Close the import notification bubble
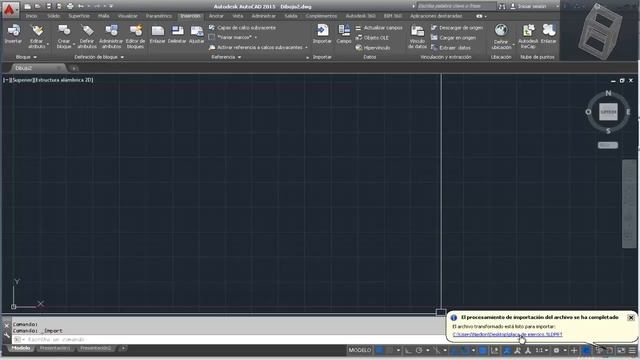The image size is (640, 360). point(631,317)
